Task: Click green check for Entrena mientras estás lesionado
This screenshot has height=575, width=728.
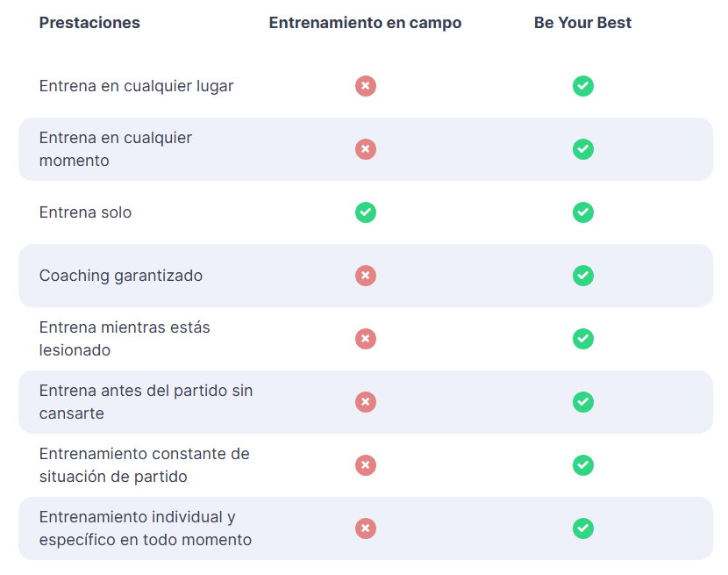Action: coord(582,339)
